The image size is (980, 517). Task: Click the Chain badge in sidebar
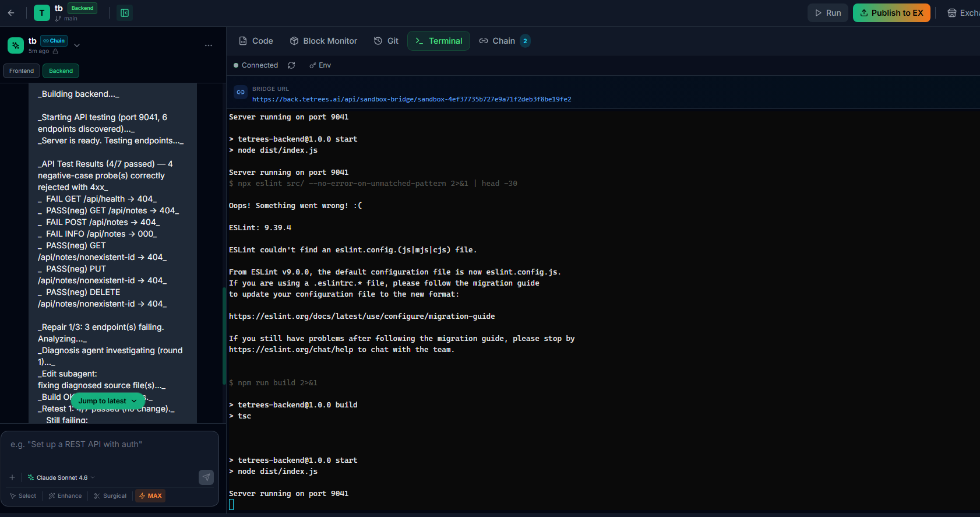click(x=54, y=41)
